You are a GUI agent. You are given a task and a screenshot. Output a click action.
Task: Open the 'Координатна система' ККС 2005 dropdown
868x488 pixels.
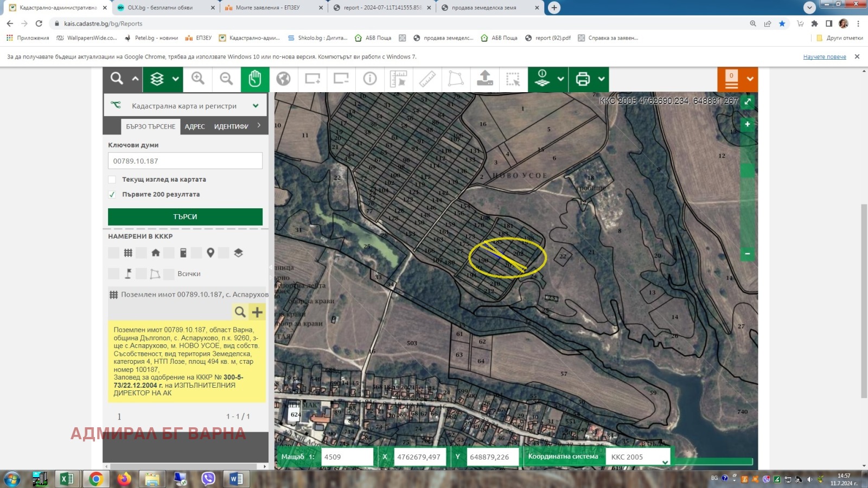tap(639, 457)
